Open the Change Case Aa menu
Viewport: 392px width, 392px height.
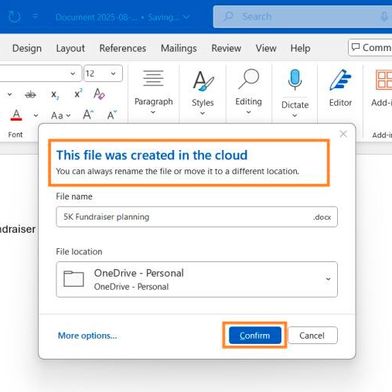pyautogui.click(x=61, y=115)
